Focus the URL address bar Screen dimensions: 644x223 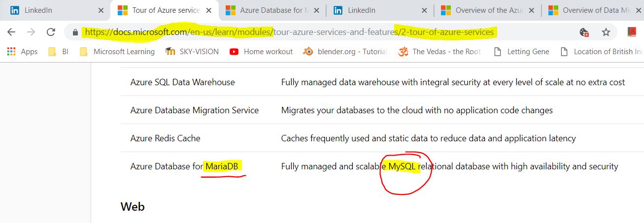click(325, 32)
